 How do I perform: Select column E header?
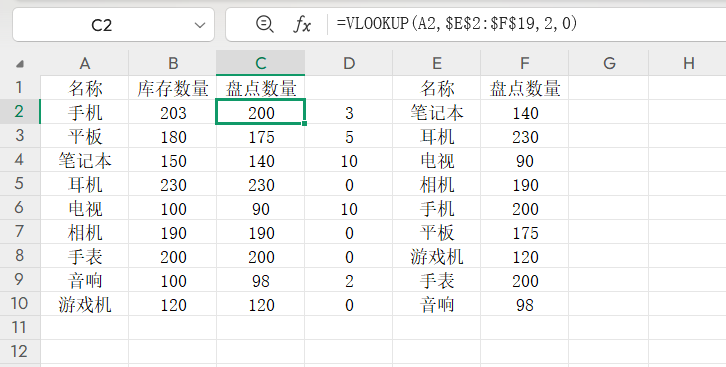tap(437, 63)
